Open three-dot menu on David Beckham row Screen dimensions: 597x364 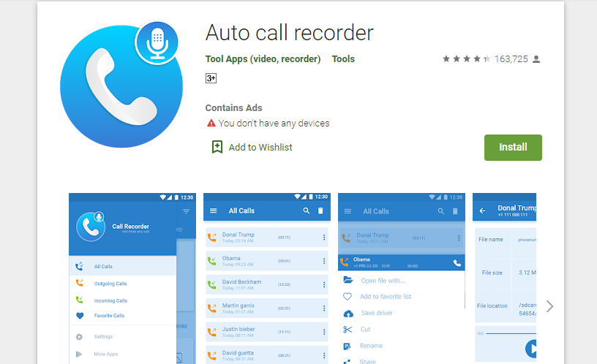324,284
